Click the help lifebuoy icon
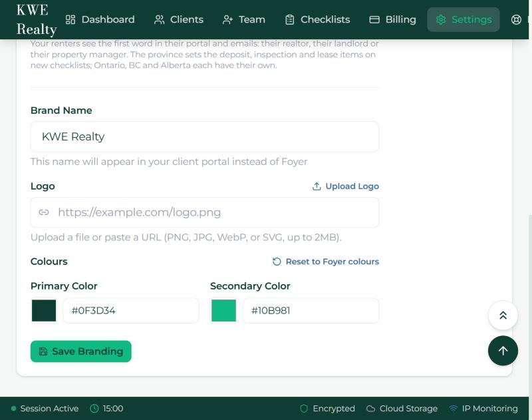Image resolution: width=532 pixels, height=420 pixels. [516, 20]
